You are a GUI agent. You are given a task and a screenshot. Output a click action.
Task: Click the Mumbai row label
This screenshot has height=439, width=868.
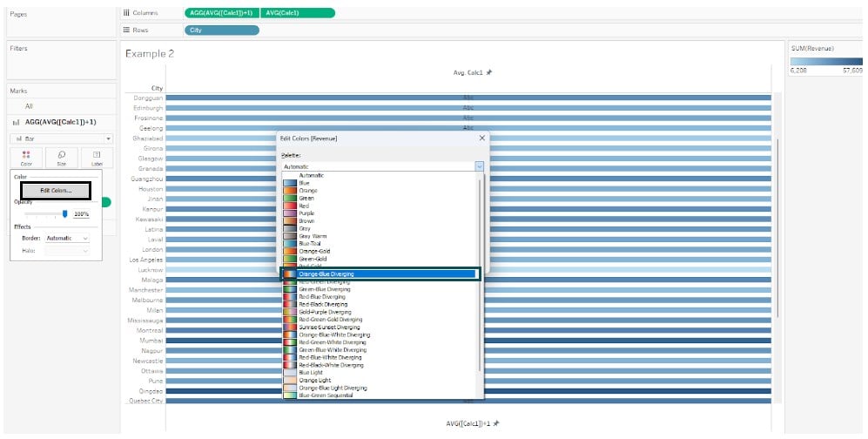[x=151, y=341]
